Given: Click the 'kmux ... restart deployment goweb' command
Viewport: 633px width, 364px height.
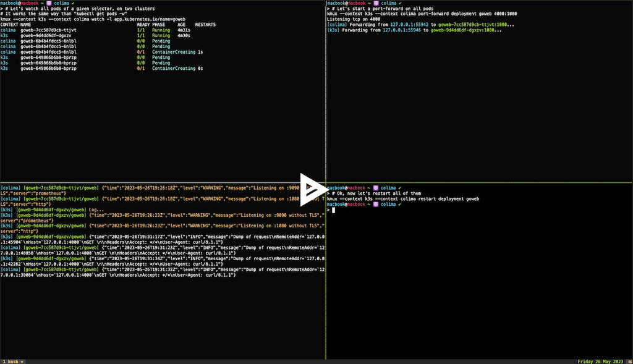Looking at the screenshot, I should (x=403, y=199).
